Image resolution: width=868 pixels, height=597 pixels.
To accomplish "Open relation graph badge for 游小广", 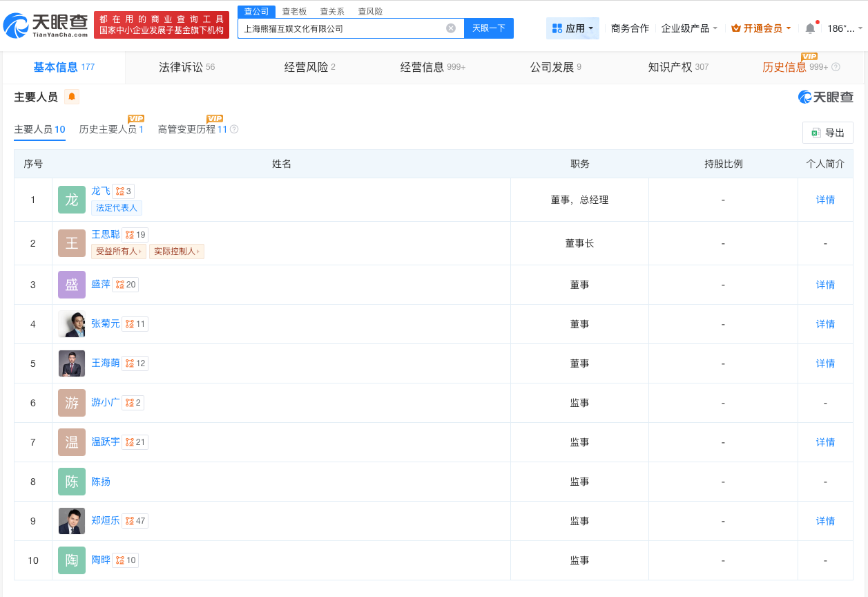I will (133, 402).
